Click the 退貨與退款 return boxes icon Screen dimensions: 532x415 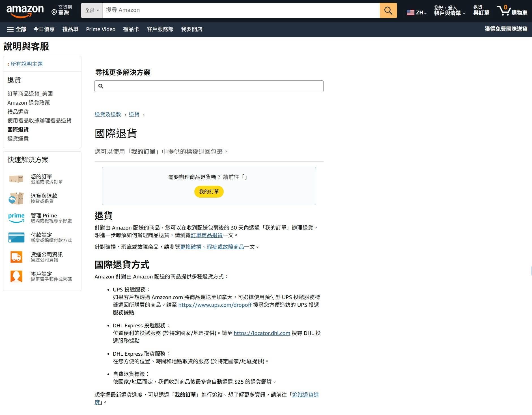tap(16, 198)
